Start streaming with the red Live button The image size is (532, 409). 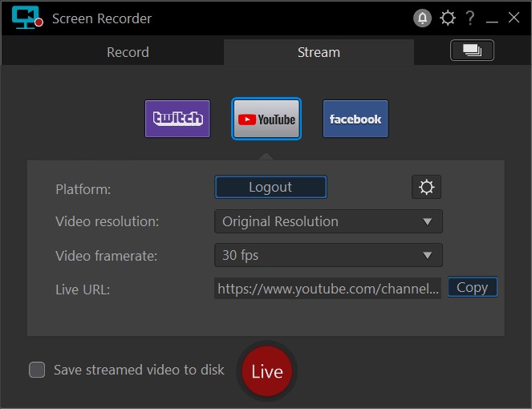click(x=267, y=371)
